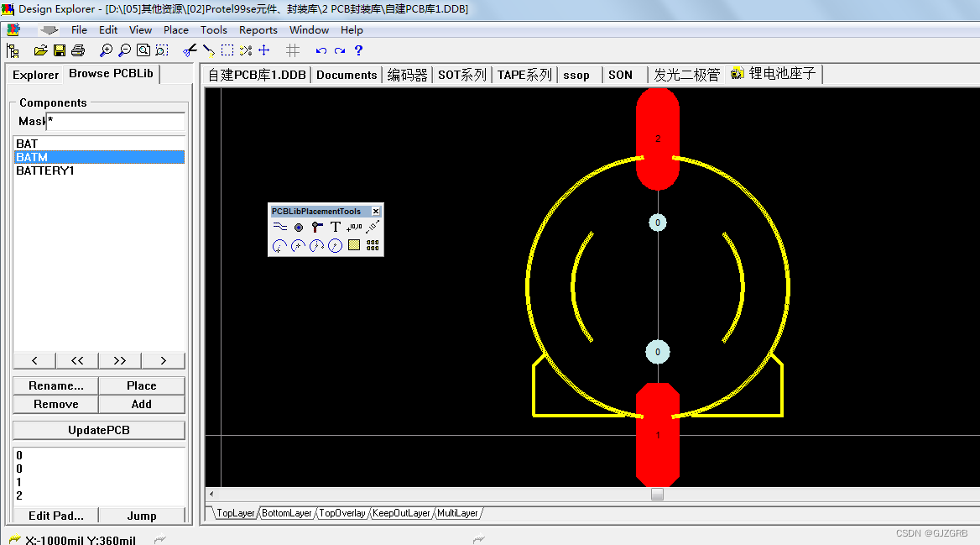Undo the last action
Viewport: 980px width, 545px height.
point(321,50)
